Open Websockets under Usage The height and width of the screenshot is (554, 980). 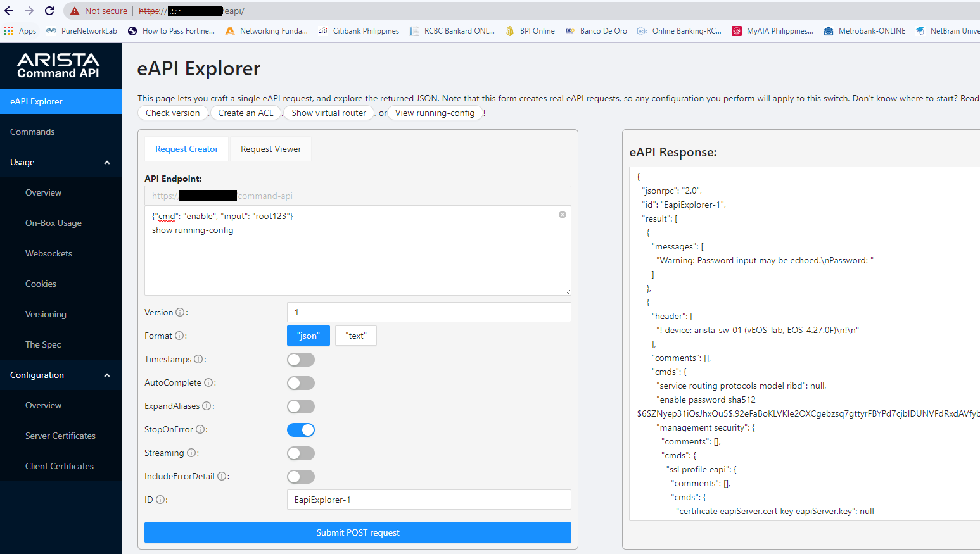point(61,253)
